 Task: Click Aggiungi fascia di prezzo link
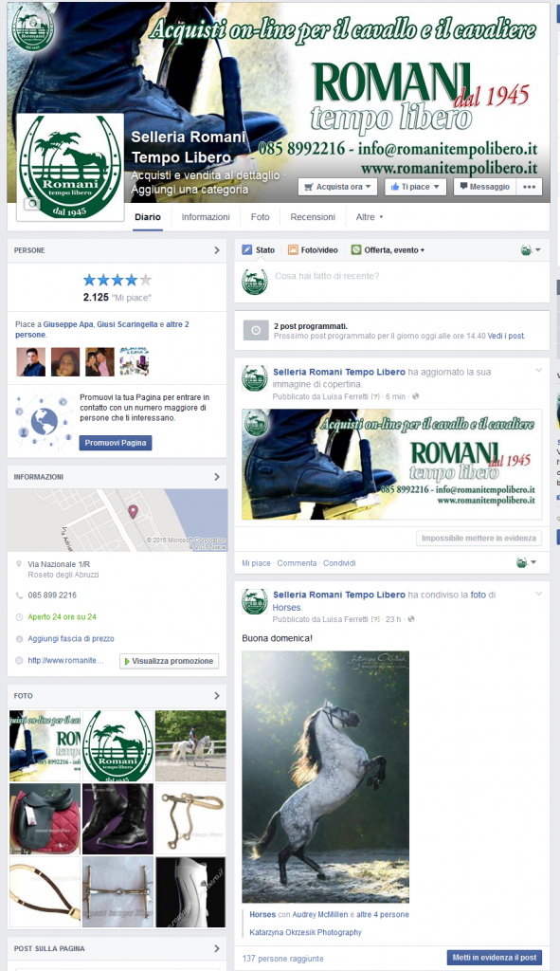(x=70, y=638)
